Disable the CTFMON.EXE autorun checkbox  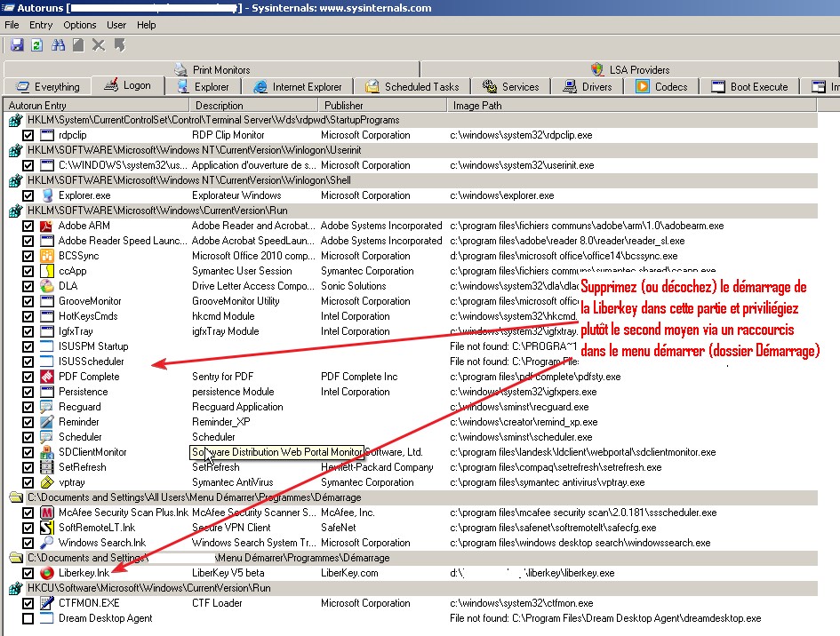click(28, 603)
